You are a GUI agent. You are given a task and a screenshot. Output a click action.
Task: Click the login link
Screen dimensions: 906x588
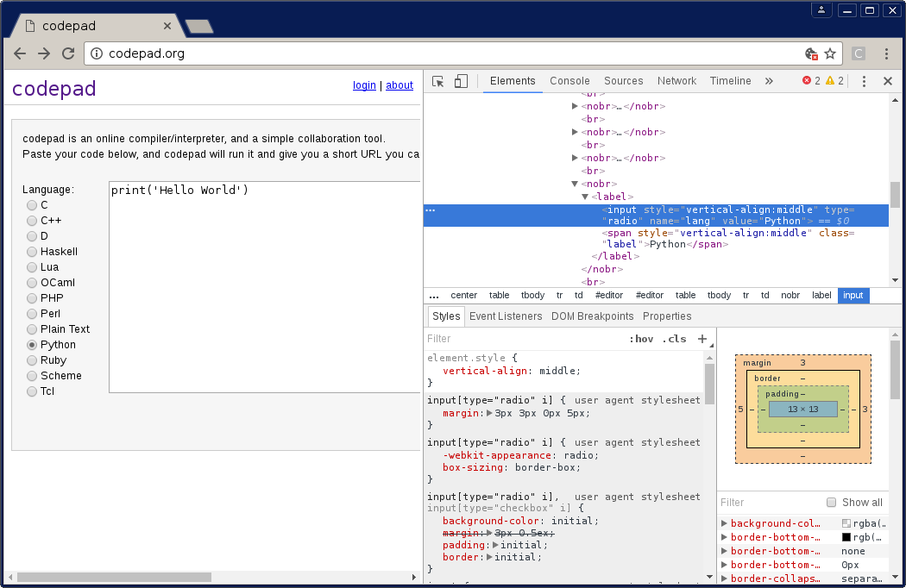point(364,85)
